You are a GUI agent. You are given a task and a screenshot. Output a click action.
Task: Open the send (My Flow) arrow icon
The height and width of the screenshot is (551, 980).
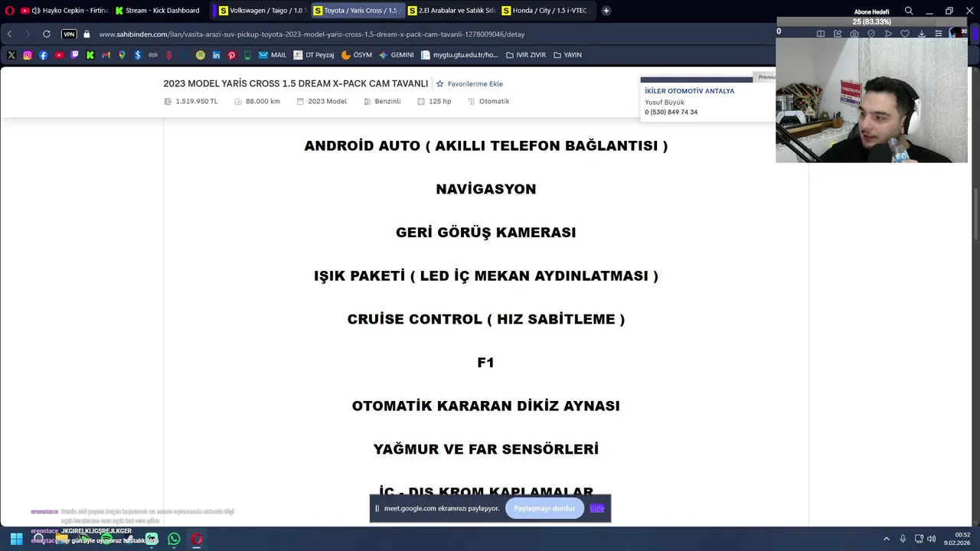[x=888, y=34]
